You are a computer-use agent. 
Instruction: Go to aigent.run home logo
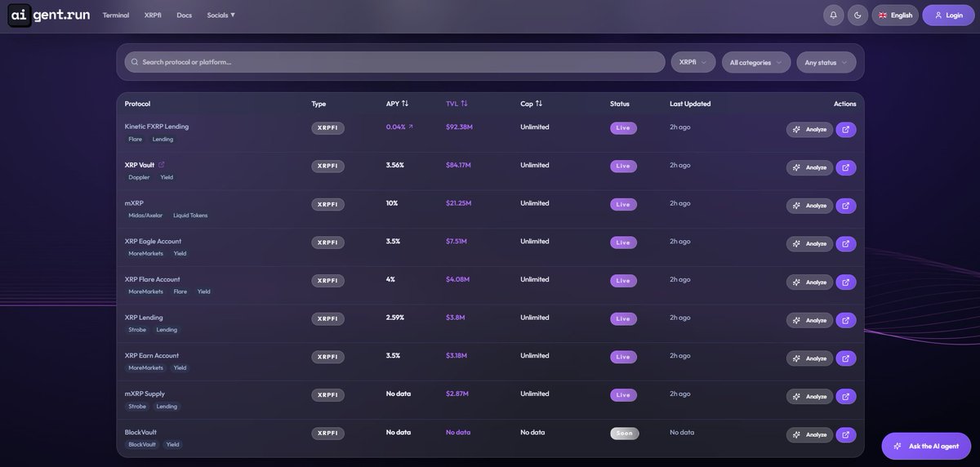[49, 15]
